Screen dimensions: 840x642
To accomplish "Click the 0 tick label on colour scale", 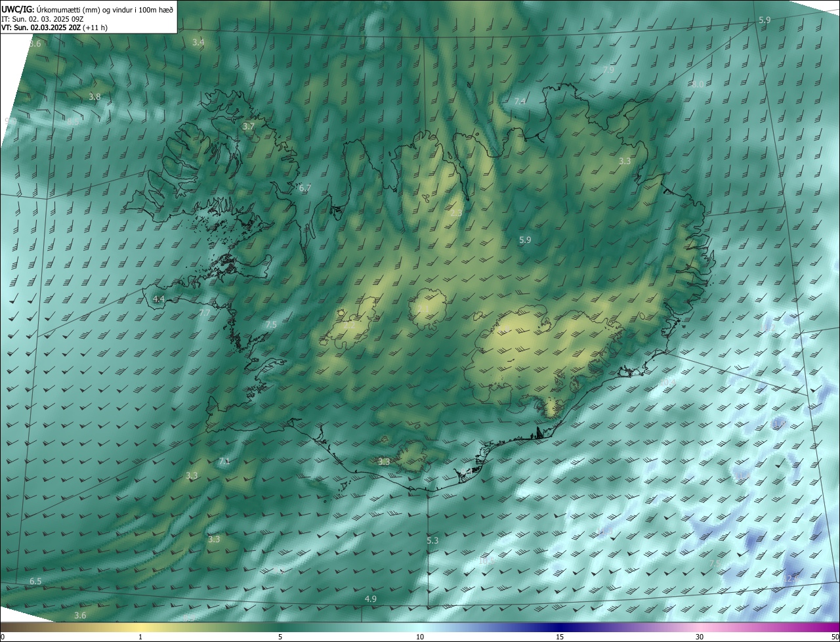I will click(x=2, y=637).
